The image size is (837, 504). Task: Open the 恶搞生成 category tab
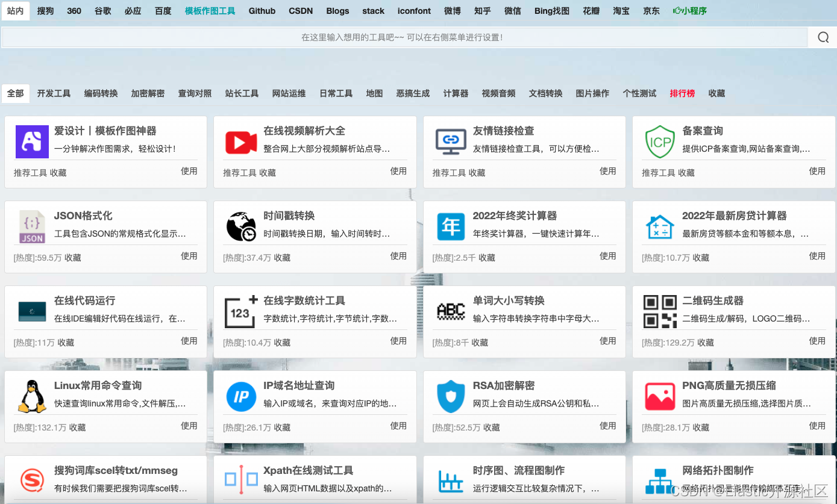pyautogui.click(x=413, y=93)
